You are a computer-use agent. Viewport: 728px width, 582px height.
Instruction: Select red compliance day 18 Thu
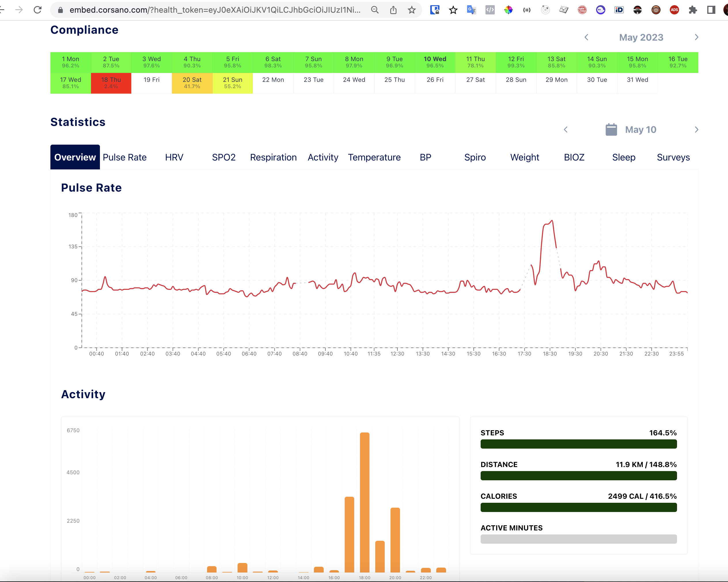tap(111, 83)
